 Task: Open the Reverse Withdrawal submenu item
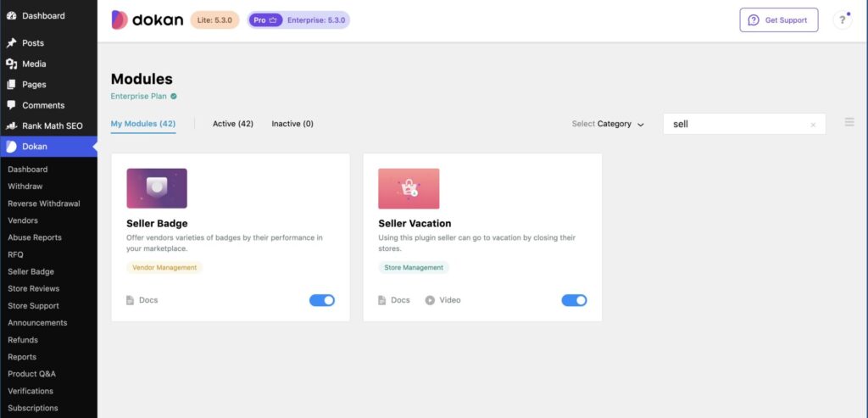[44, 203]
